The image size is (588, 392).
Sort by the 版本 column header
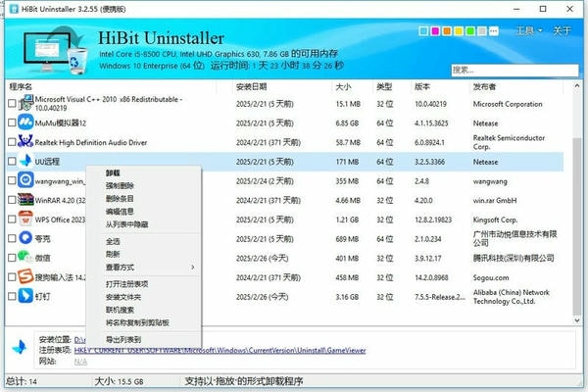[421, 86]
